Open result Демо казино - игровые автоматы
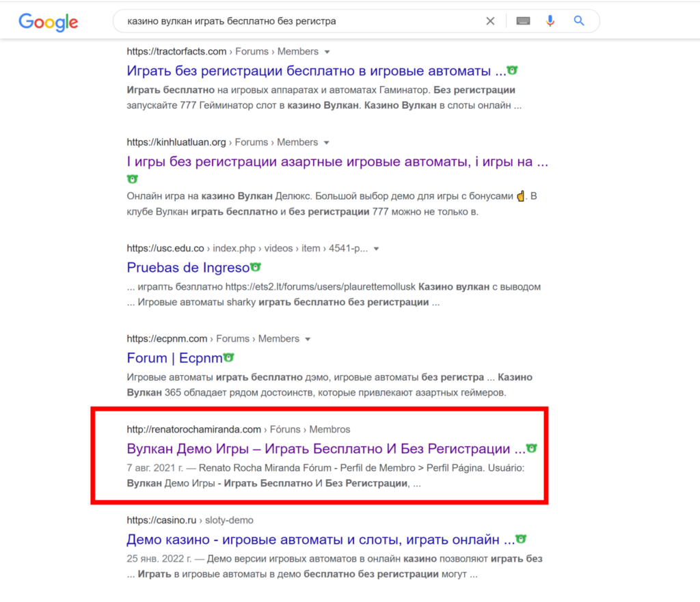The image size is (700, 602). pyautogui.click(x=321, y=540)
